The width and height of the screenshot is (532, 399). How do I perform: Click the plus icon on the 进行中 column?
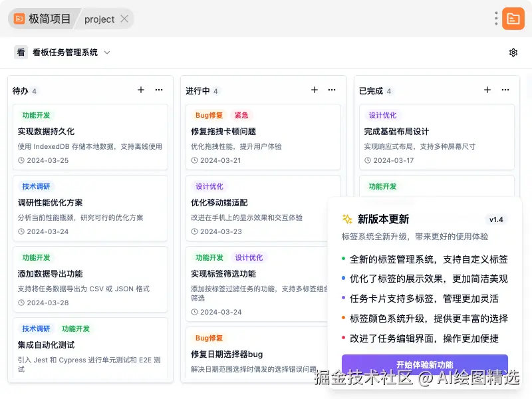coord(313,89)
